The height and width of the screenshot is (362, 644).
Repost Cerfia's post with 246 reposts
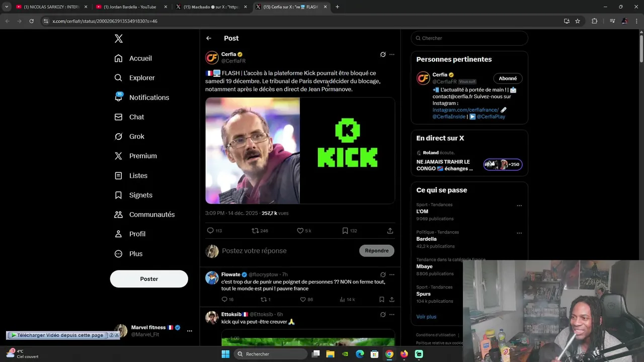pos(260,231)
